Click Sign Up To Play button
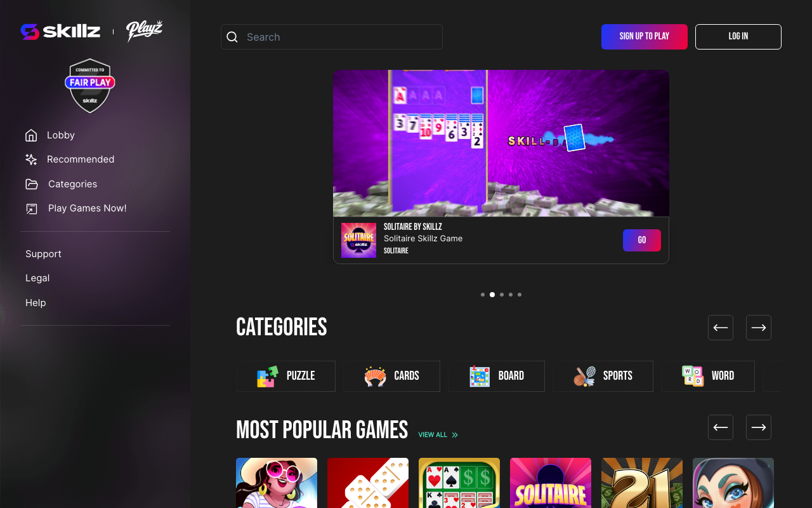Screen dimensions: 812x508 point(645,37)
